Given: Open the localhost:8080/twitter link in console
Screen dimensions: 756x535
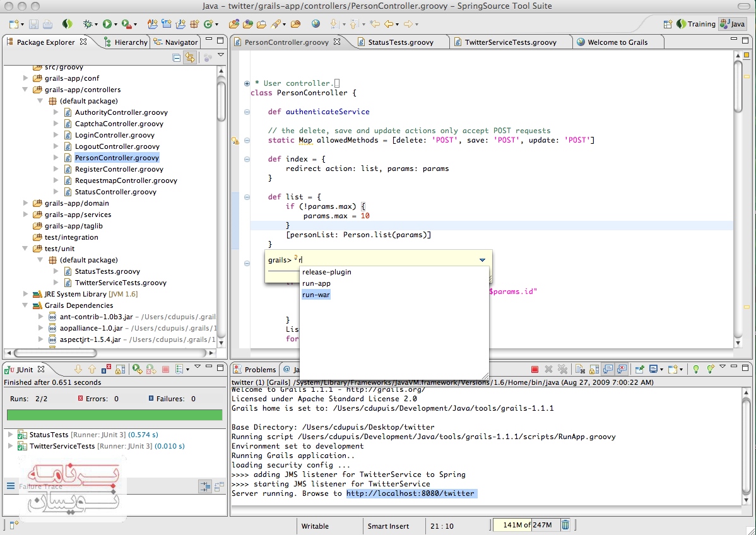Looking at the screenshot, I should 410,493.
